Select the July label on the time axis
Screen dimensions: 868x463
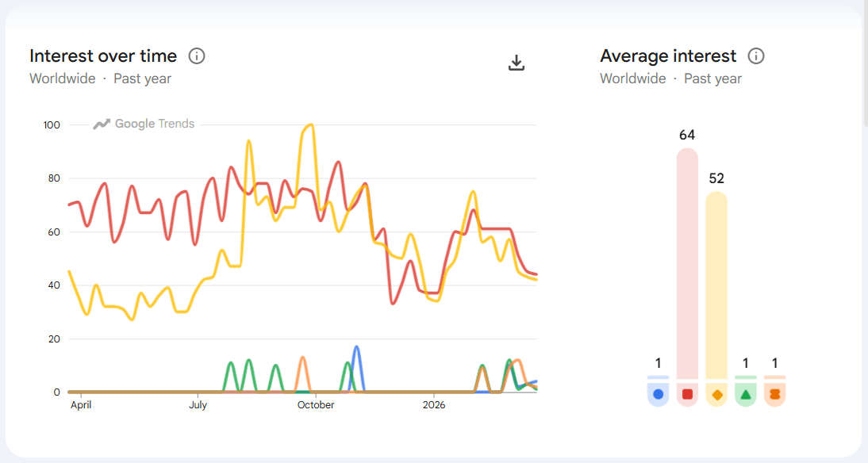(x=198, y=405)
